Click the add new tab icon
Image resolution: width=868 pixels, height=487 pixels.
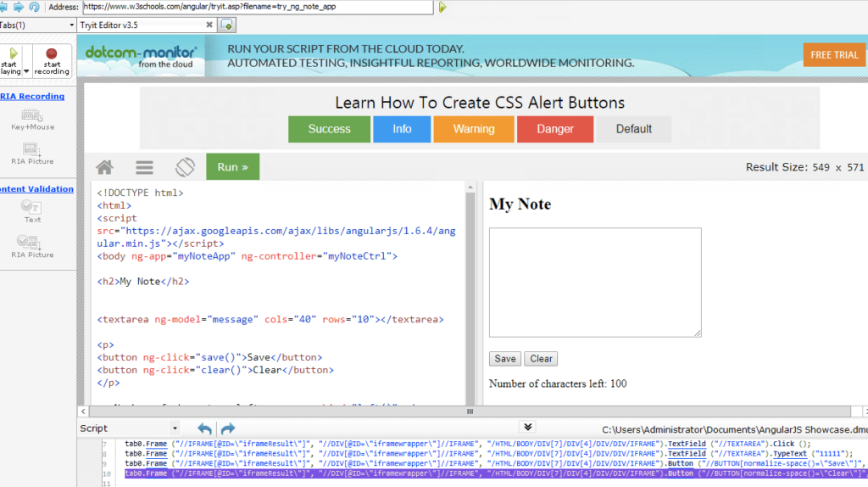click(x=227, y=25)
